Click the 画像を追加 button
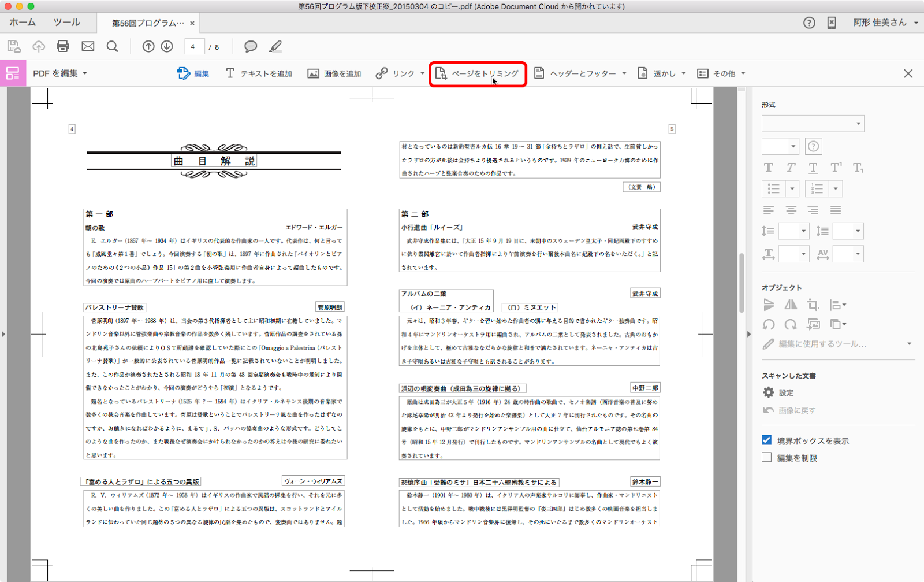This screenshot has height=582, width=924. [334, 73]
